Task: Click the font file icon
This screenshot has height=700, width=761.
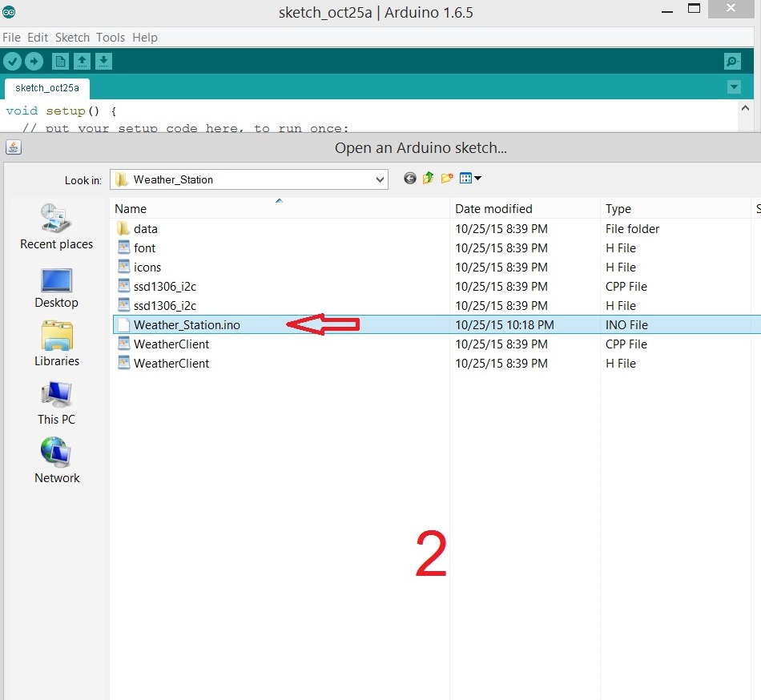Action: 123,247
